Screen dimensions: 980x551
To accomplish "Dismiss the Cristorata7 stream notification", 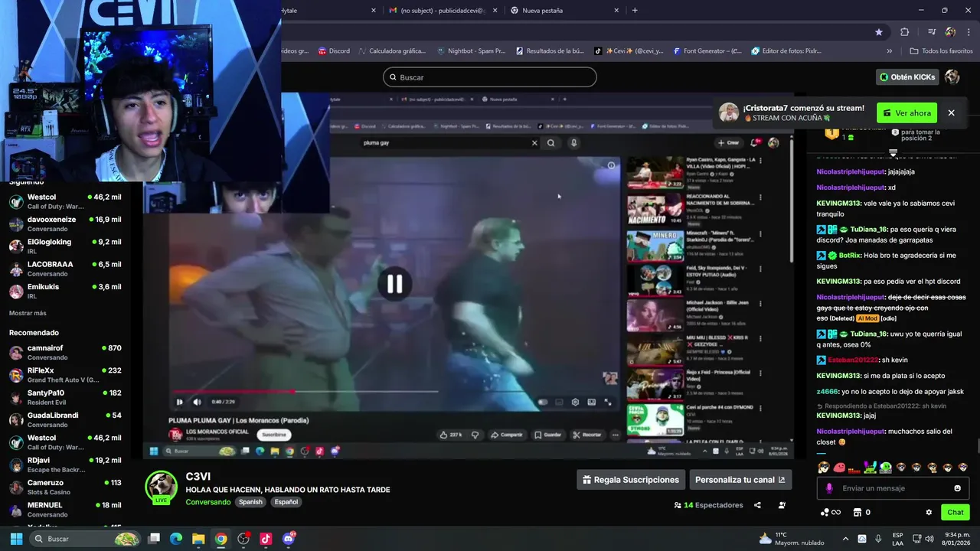I will [x=951, y=113].
